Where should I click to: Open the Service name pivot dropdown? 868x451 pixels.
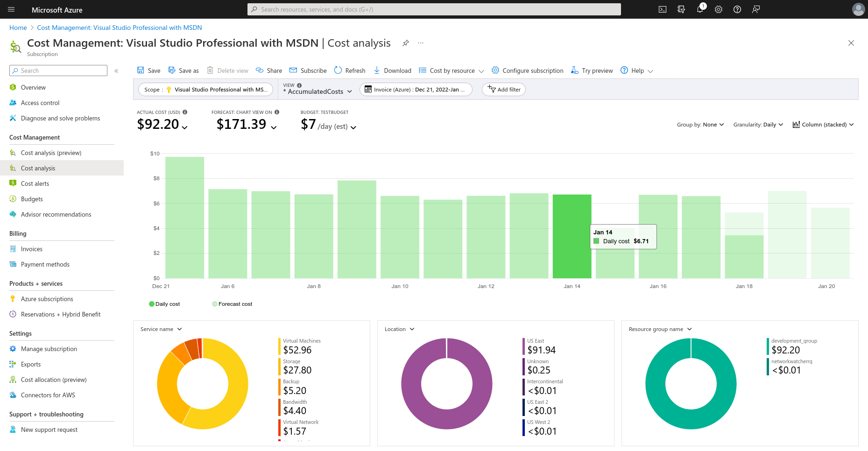tap(161, 329)
